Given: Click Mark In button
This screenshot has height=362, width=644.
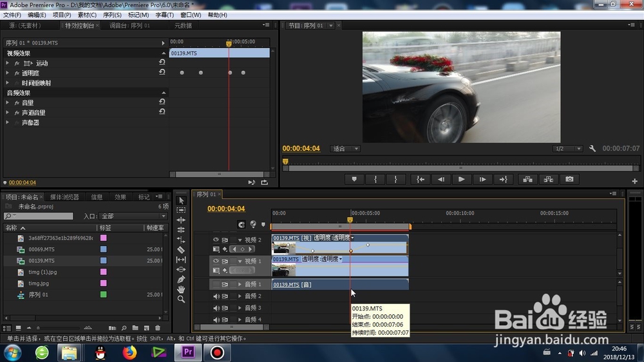Looking at the screenshot, I should [x=375, y=179].
